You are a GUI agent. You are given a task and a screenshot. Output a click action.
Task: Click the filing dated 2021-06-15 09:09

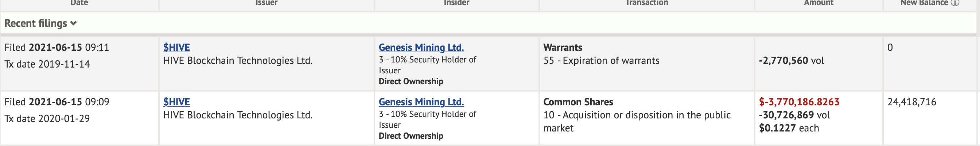57,102
